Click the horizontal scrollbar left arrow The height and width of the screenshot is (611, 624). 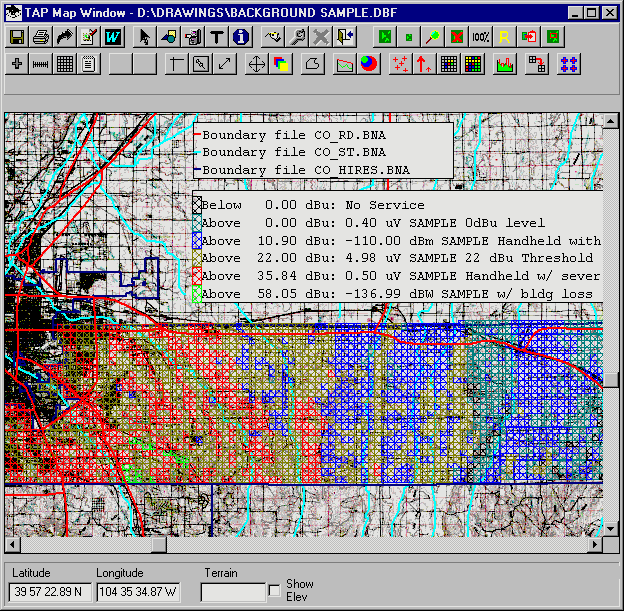[13, 545]
